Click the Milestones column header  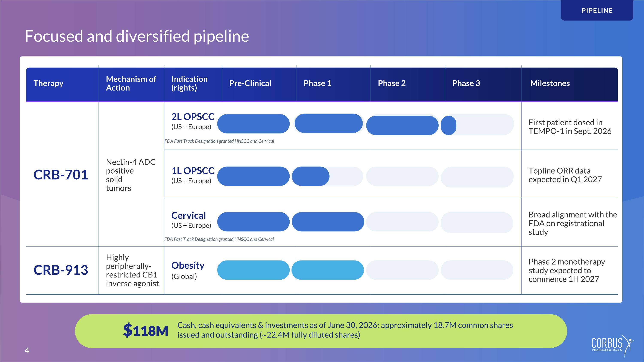click(x=550, y=83)
